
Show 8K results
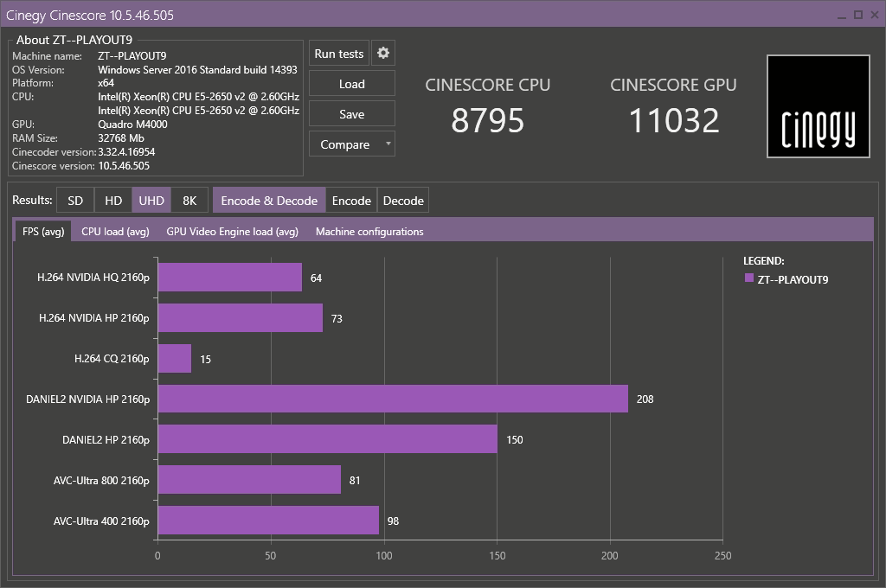(x=189, y=201)
